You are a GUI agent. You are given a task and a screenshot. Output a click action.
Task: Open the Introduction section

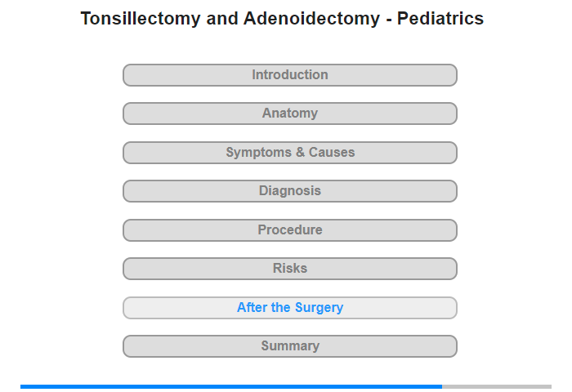tap(290, 75)
